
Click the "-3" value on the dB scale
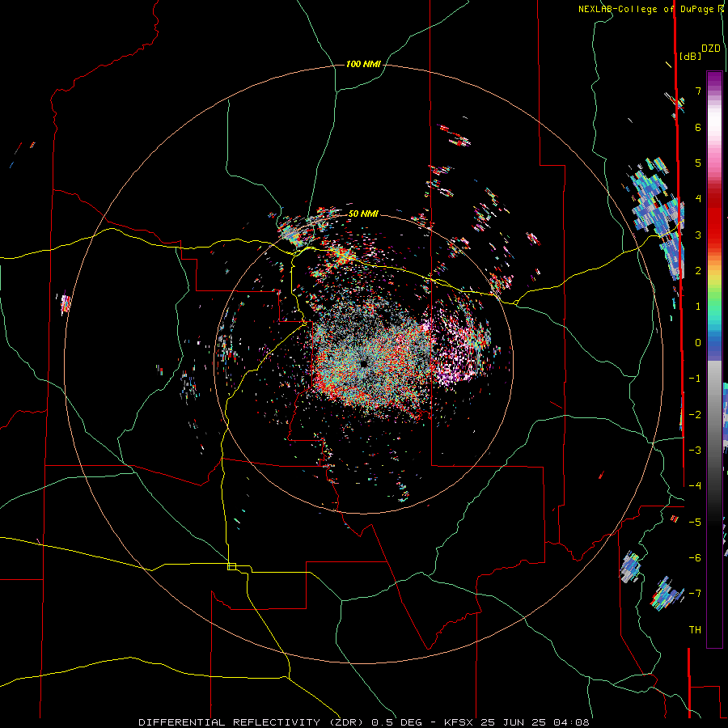click(x=695, y=451)
